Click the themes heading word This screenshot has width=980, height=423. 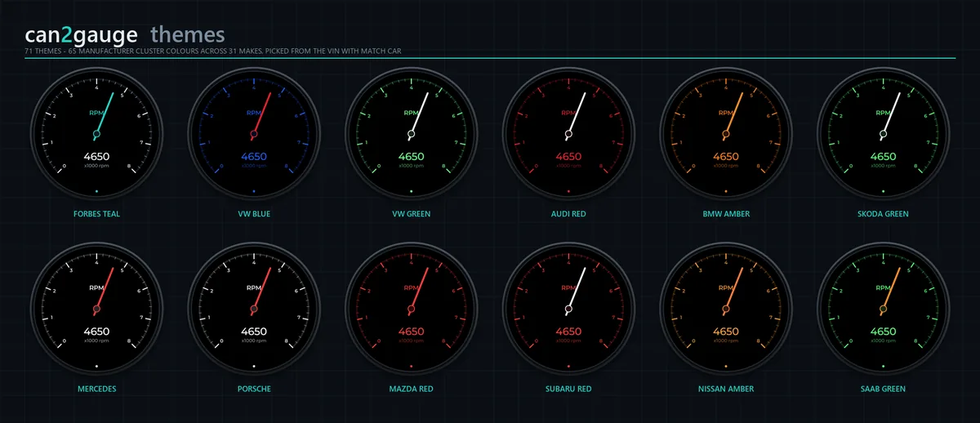pyautogui.click(x=188, y=34)
